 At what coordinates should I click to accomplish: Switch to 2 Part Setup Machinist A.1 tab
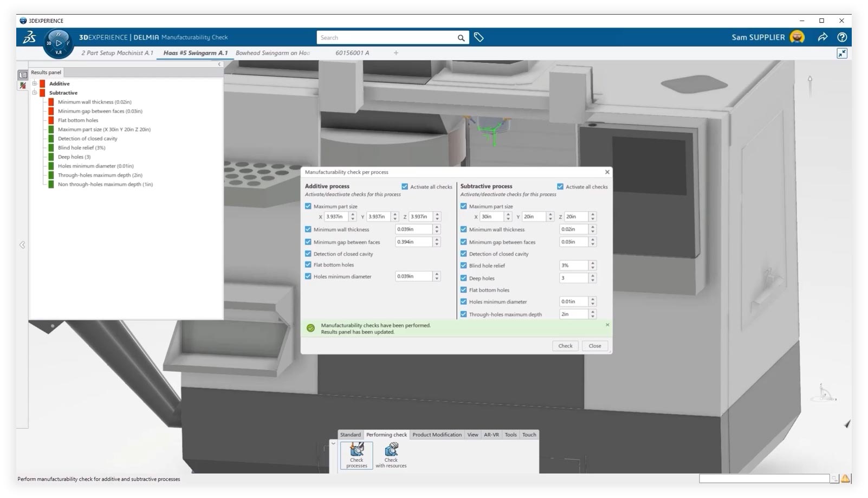(x=118, y=53)
